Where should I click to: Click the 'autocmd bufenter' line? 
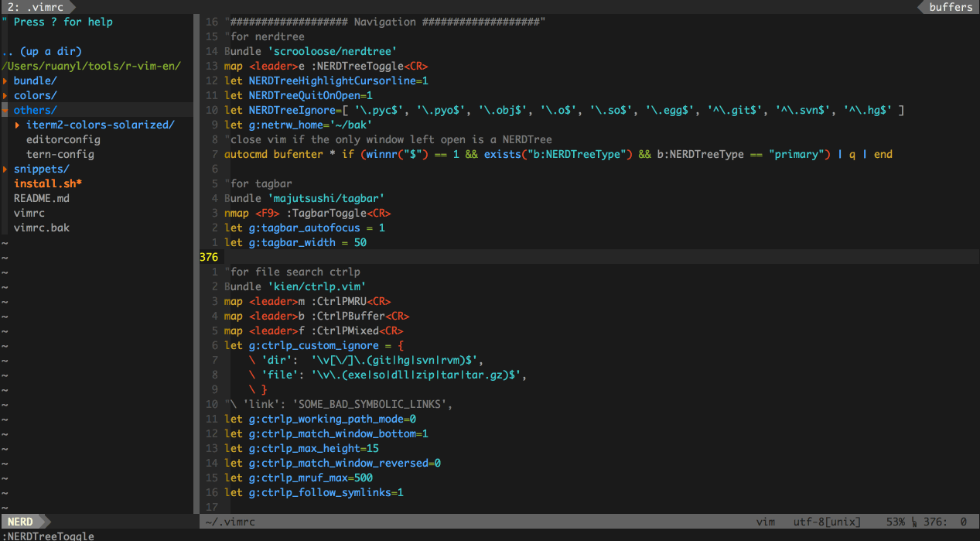click(x=558, y=154)
